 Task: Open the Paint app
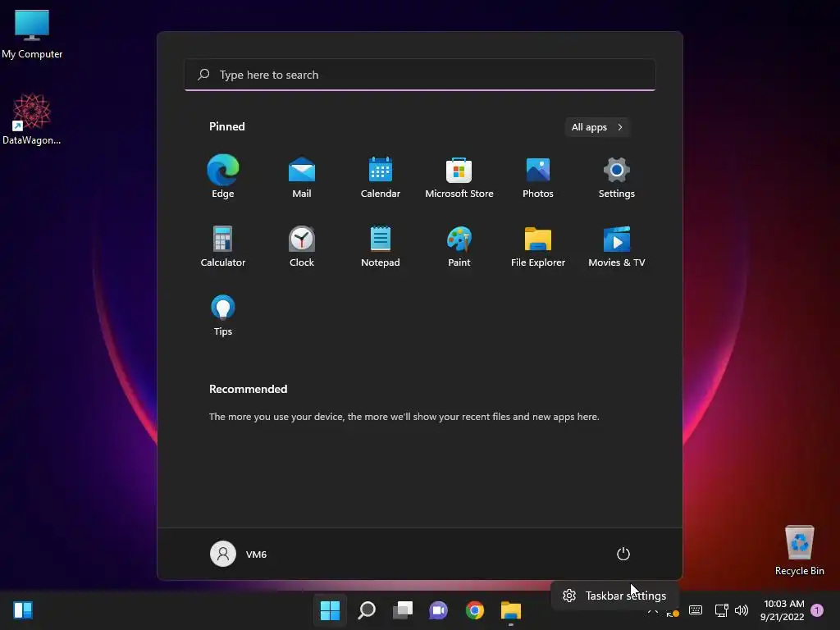click(x=459, y=245)
